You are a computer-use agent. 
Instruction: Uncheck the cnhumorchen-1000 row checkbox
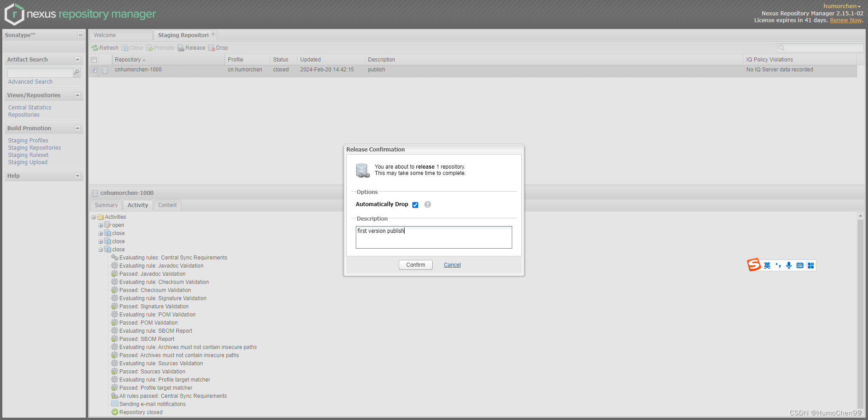(94, 70)
